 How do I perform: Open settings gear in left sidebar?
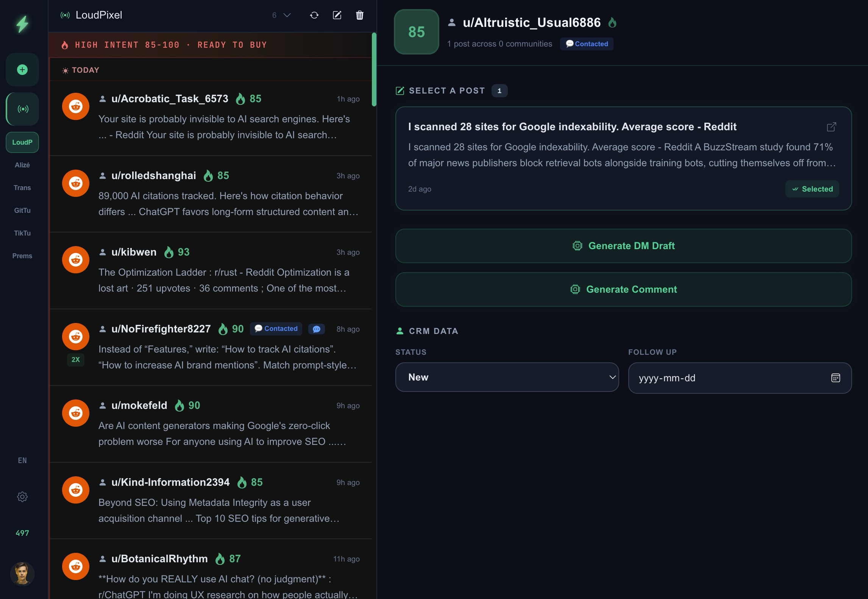coord(22,497)
